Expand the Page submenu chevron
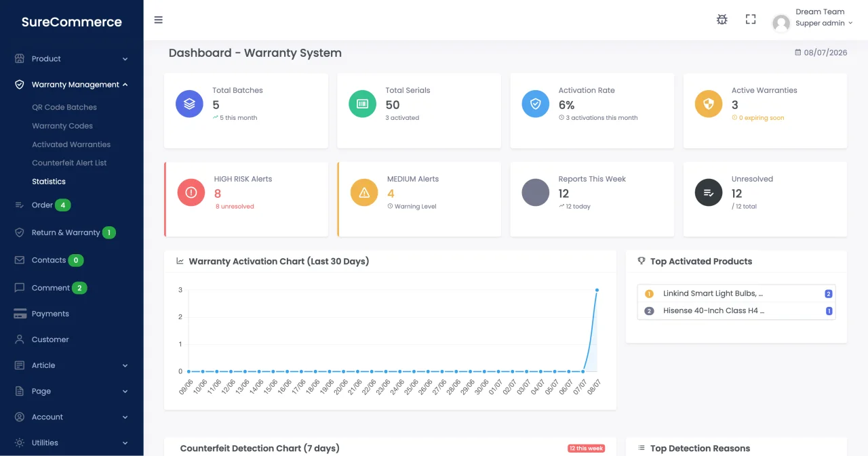This screenshot has height=456, width=868. [125, 391]
